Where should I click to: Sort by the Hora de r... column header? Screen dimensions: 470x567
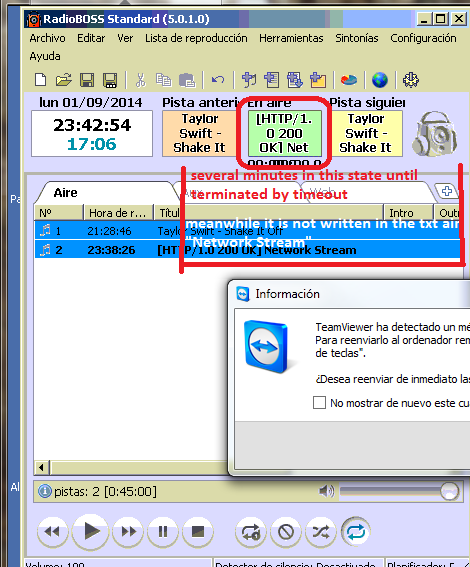(119, 213)
